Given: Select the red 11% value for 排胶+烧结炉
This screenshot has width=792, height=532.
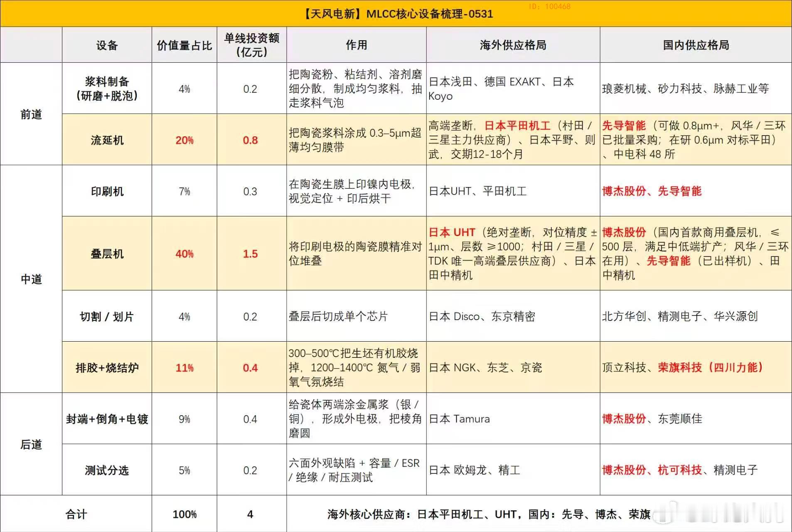Looking at the screenshot, I should tap(184, 368).
